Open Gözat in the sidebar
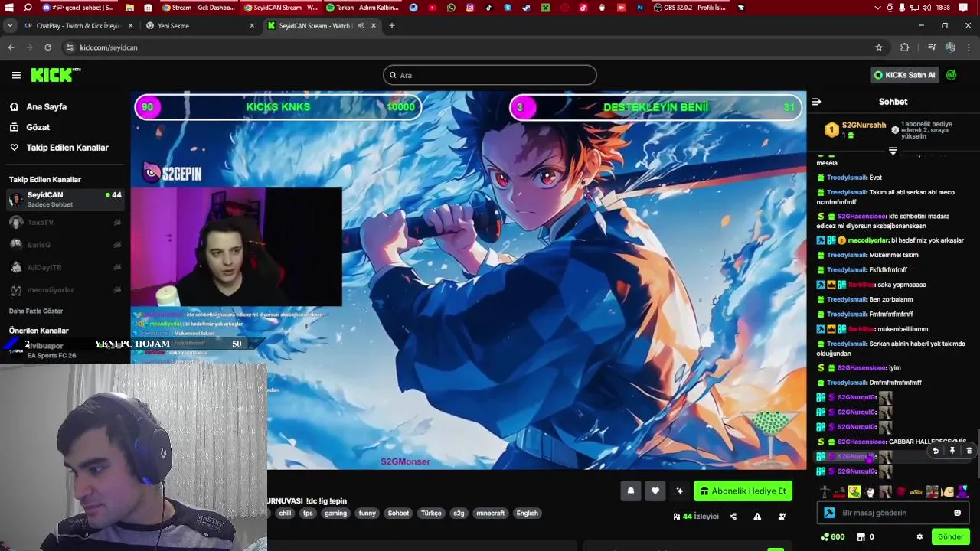The height and width of the screenshot is (551, 980). coord(38,127)
